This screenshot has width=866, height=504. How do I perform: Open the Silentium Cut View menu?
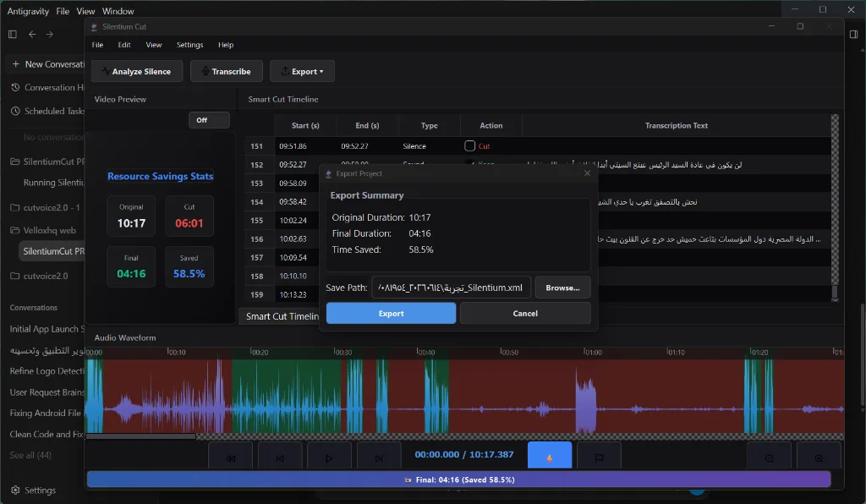click(x=154, y=45)
